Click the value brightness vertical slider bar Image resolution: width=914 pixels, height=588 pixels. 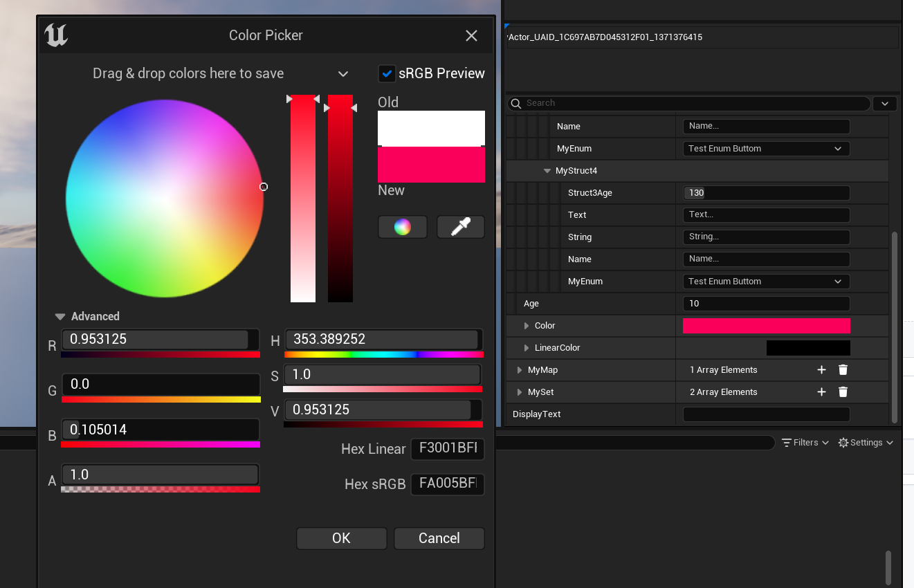(340, 199)
